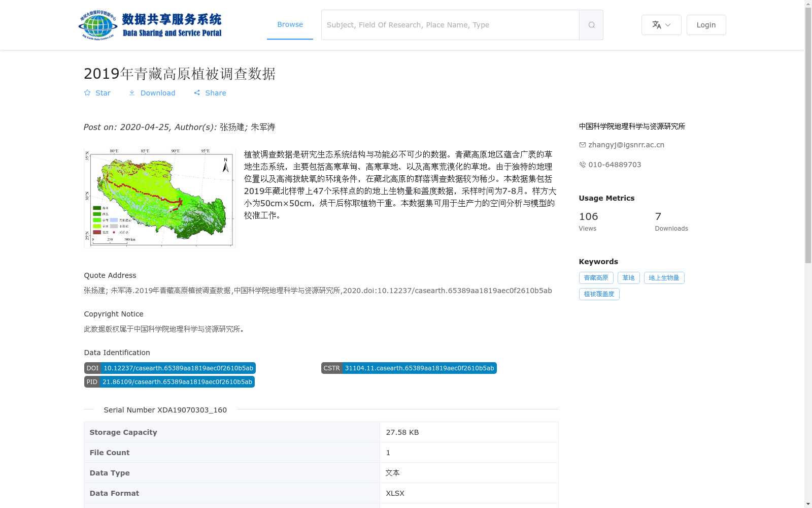The image size is (812, 508).
Task: Select phone number 010-64889703
Action: [x=615, y=165]
